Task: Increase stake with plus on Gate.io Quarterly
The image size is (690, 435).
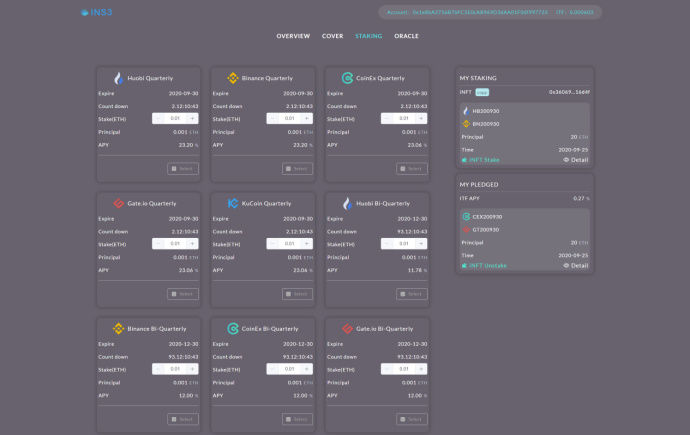Action: point(192,244)
